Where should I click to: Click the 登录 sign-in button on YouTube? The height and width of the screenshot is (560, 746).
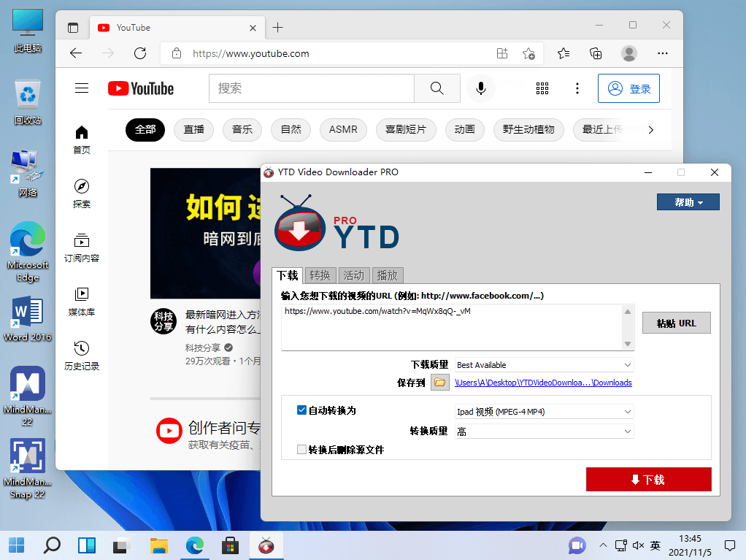tap(629, 88)
